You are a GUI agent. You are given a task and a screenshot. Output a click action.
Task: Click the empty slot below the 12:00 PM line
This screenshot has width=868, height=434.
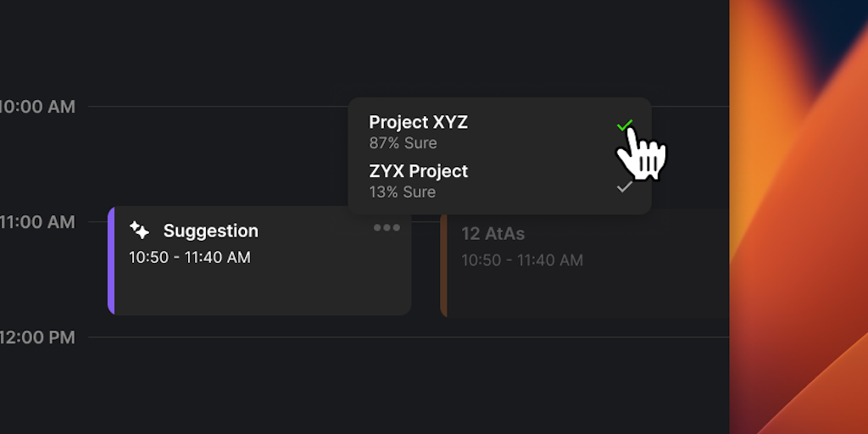tap(407, 381)
